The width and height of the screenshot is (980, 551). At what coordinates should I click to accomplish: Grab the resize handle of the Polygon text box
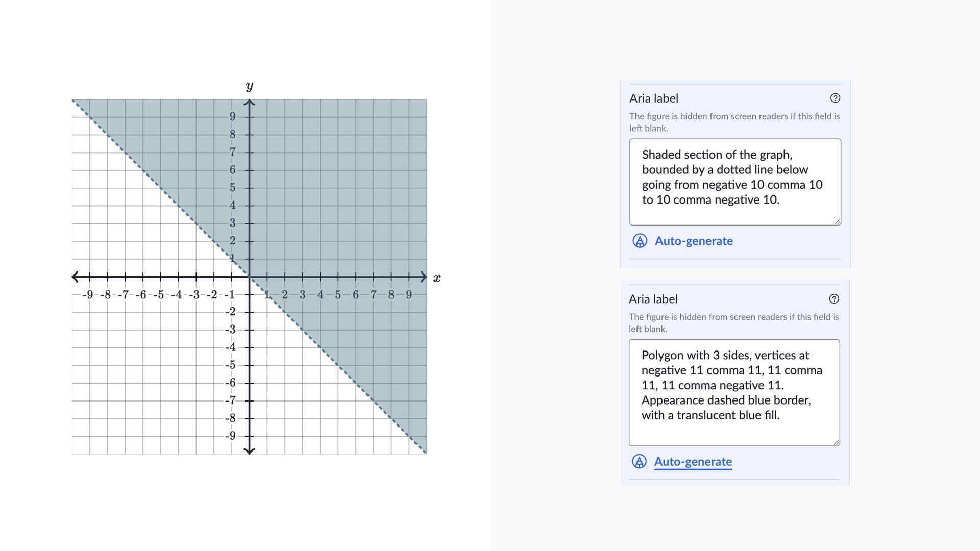pyautogui.click(x=836, y=442)
